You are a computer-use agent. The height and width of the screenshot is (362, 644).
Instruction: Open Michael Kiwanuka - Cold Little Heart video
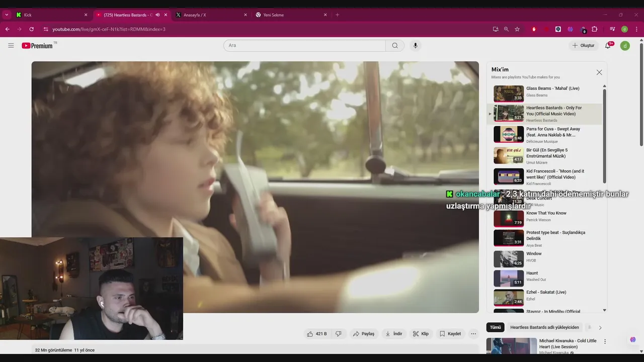pyautogui.click(x=568, y=343)
